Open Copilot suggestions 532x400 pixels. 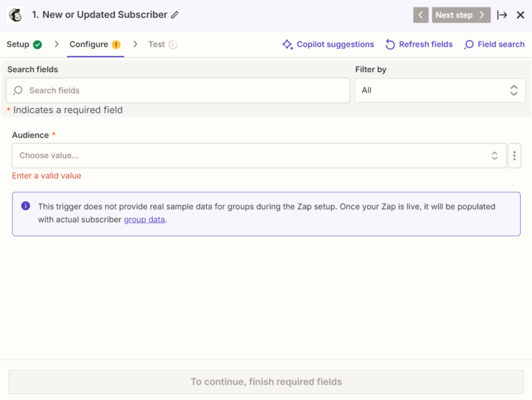coord(328,44)
